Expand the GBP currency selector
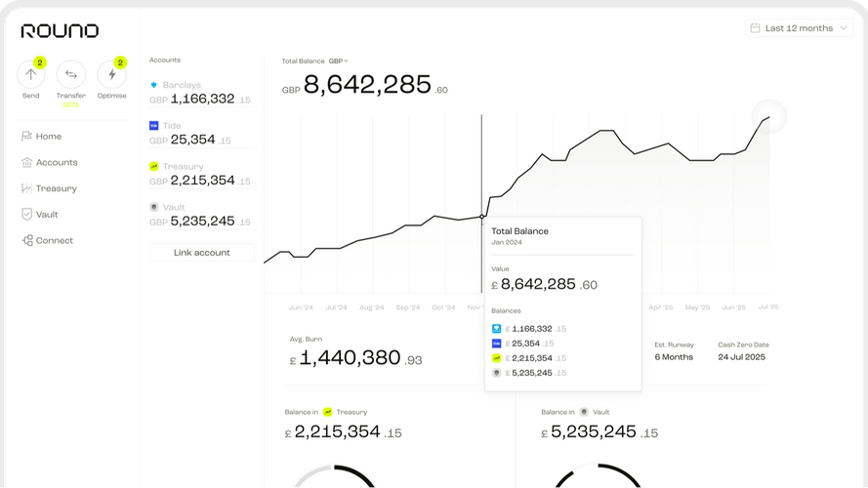 coord(338,61)
